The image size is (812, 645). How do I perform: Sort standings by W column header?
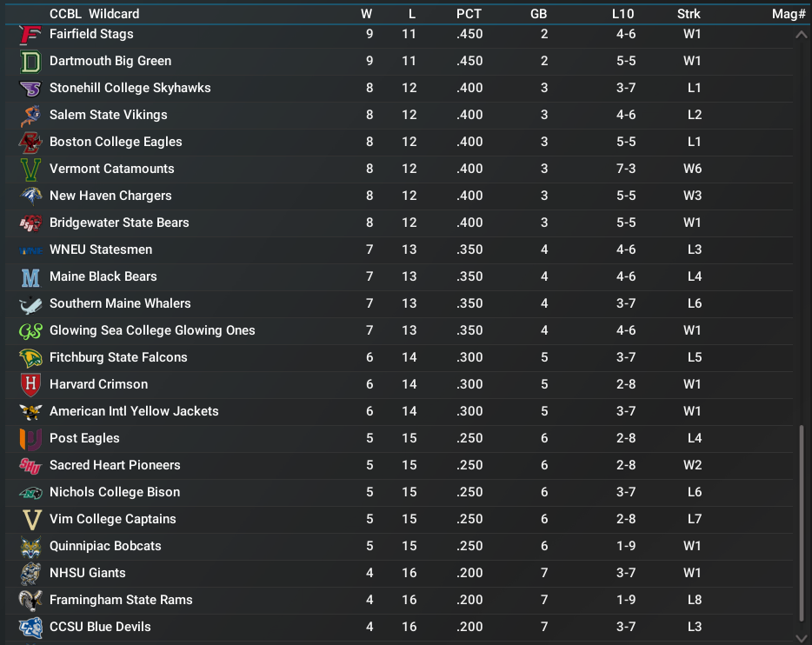(366, 14)
